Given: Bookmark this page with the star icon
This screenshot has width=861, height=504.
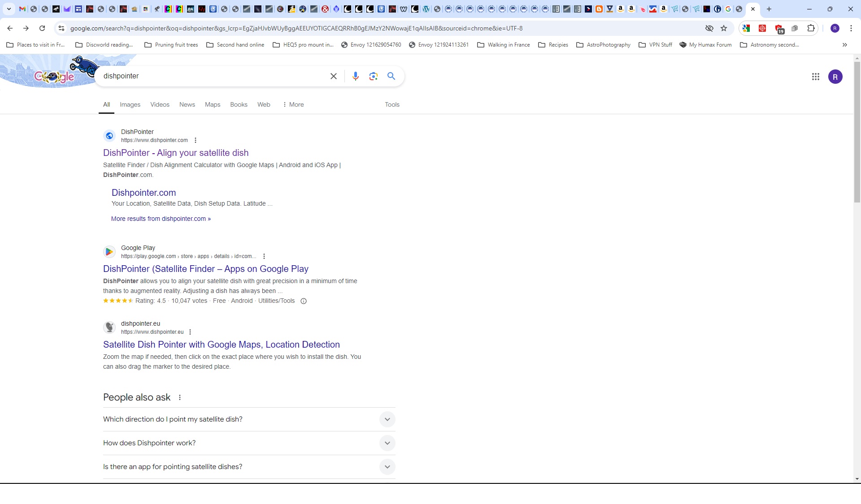Looking at the screenshot, I should pyautogui.click(x=724, y=28).
